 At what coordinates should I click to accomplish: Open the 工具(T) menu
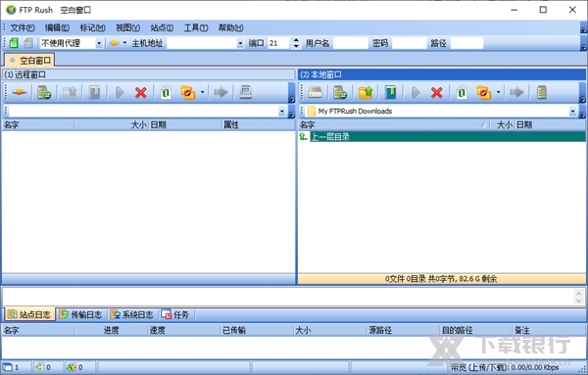(x=196, y=27)
